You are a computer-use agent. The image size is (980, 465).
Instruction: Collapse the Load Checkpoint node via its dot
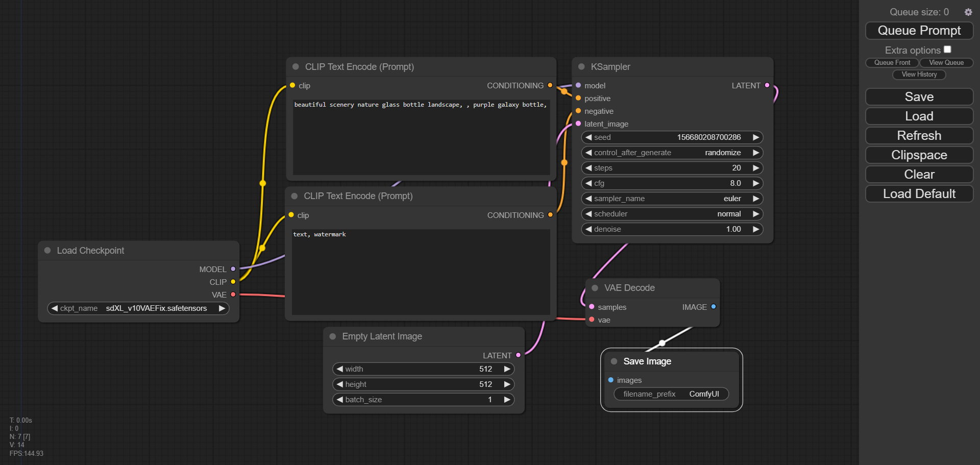[47, 251]
